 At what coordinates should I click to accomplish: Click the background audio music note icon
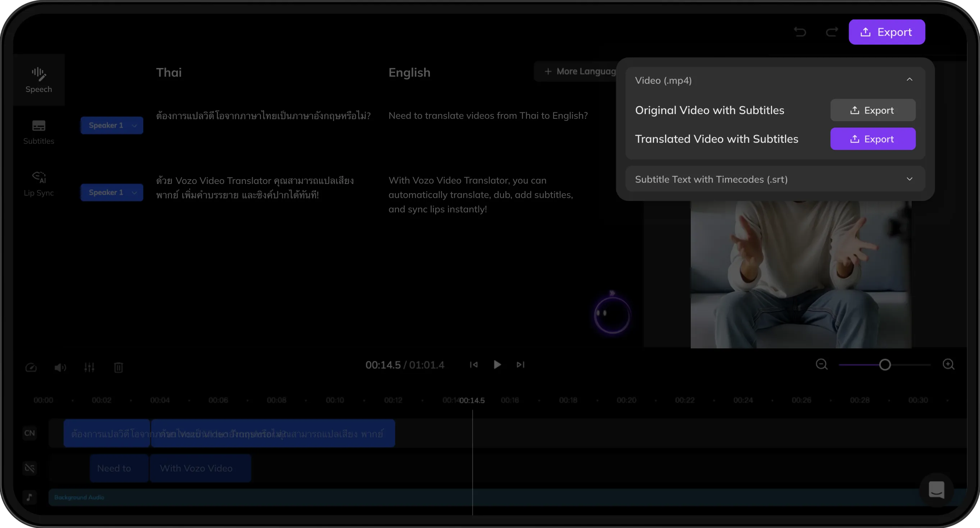(30, 497)
